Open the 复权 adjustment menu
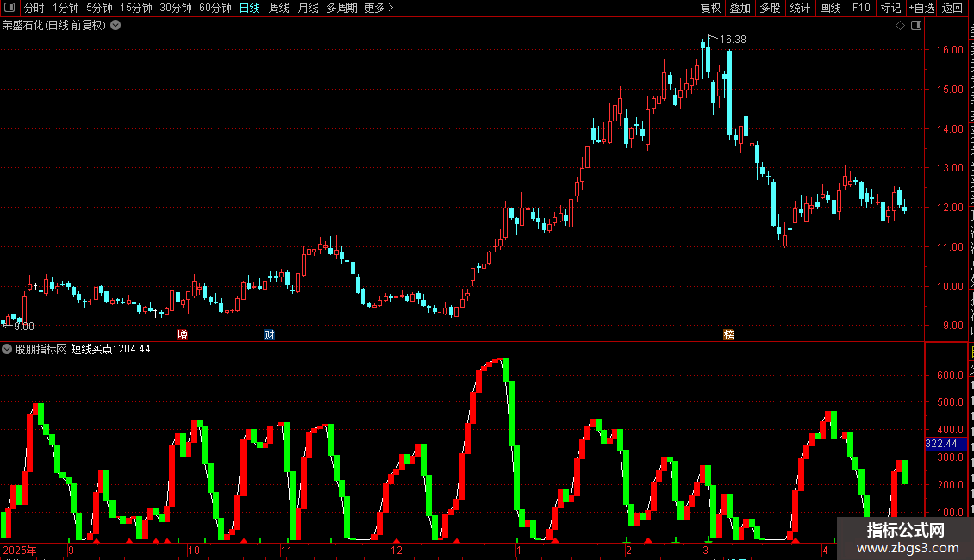This screenshot has width=974, height=560. tap(710, 8)
